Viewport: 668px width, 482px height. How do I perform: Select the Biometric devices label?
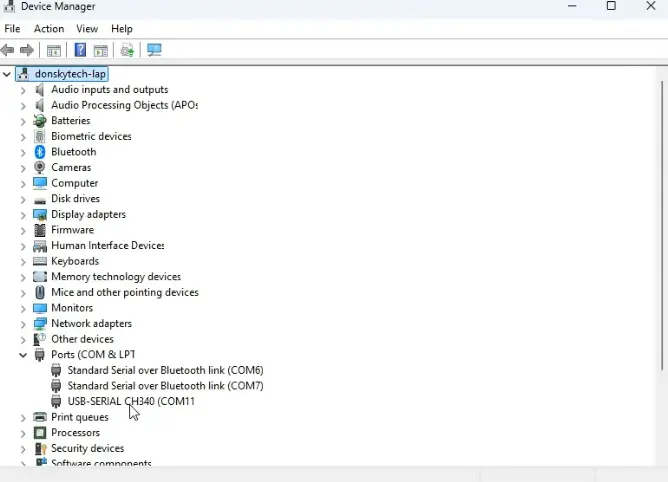tap(91, 136)
